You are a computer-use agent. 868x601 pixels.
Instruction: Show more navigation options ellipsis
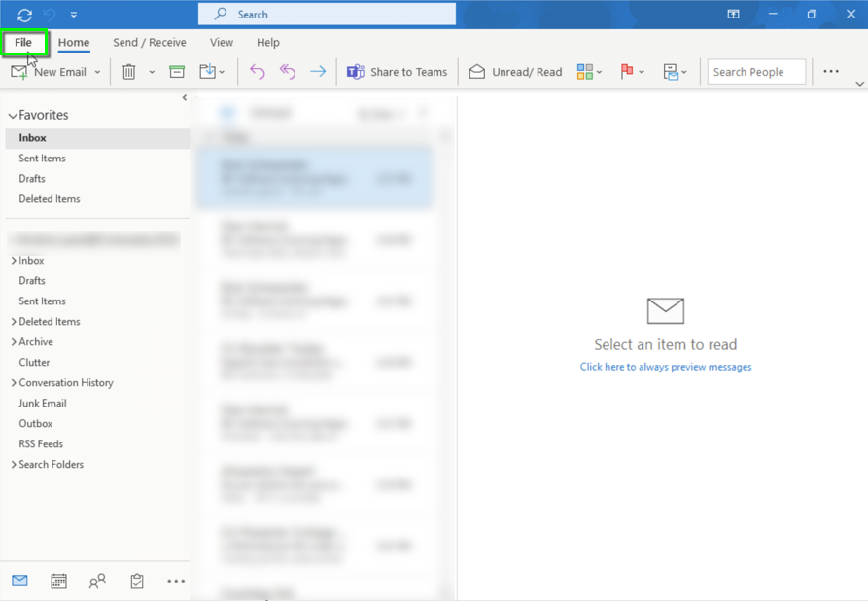point(176,581)
